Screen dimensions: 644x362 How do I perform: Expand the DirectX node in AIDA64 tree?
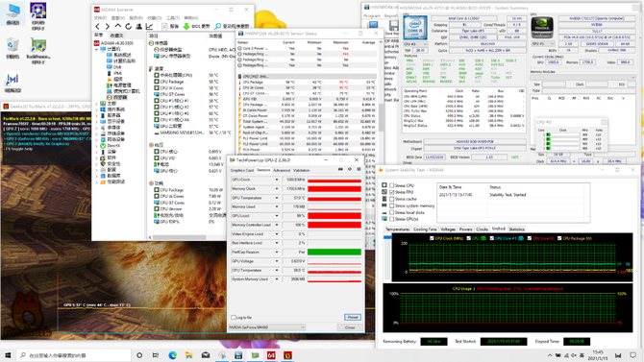pos(97,146)
